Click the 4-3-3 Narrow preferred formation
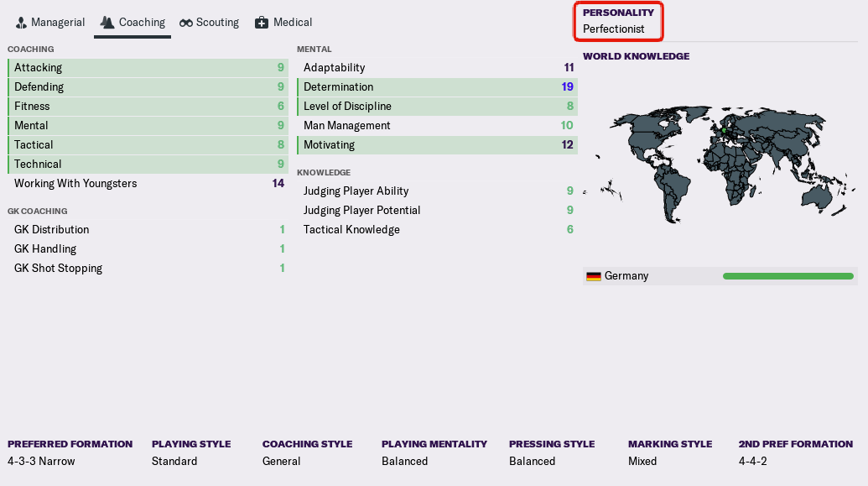 41,461
